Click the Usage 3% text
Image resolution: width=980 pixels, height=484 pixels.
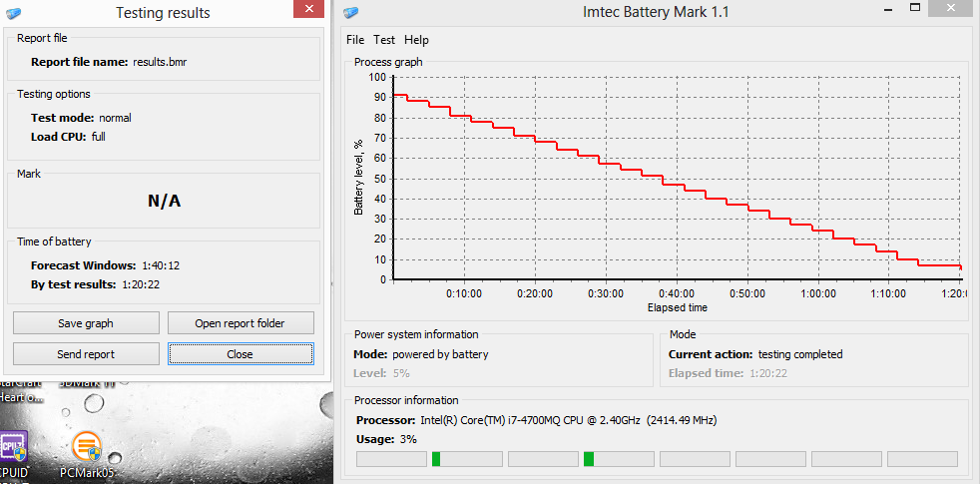point(386,439)
